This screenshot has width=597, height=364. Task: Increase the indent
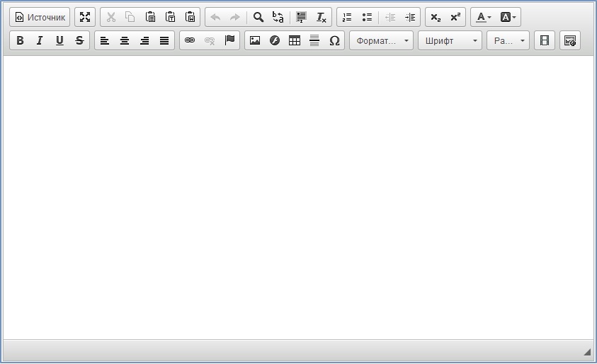click(410, 17)
